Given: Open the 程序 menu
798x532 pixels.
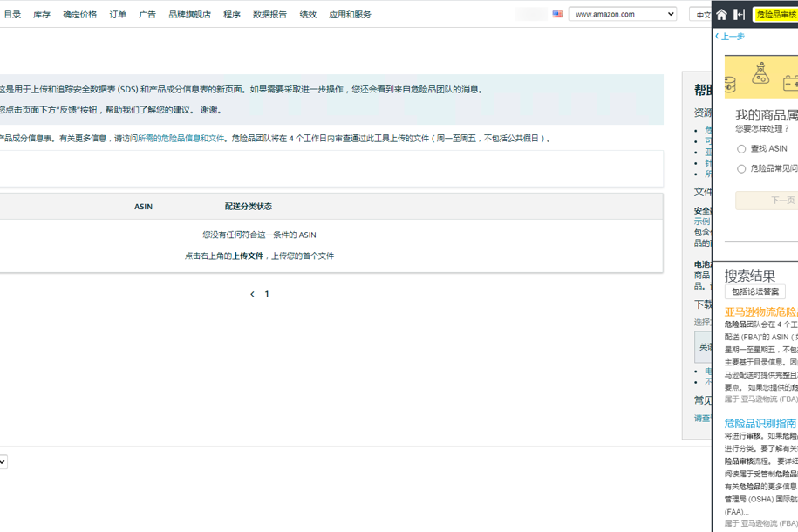Looking at the screenshot, I should pyautogui.click(x=232, y=14).
